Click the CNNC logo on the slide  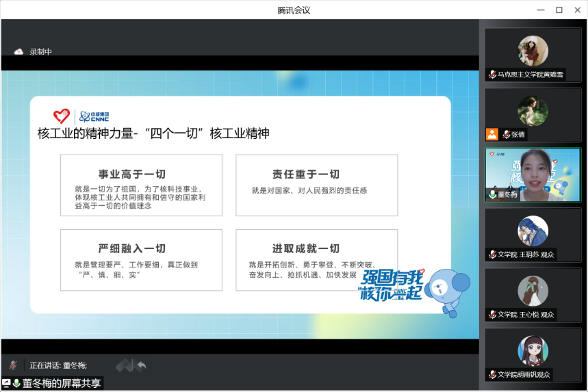[94, 116]
